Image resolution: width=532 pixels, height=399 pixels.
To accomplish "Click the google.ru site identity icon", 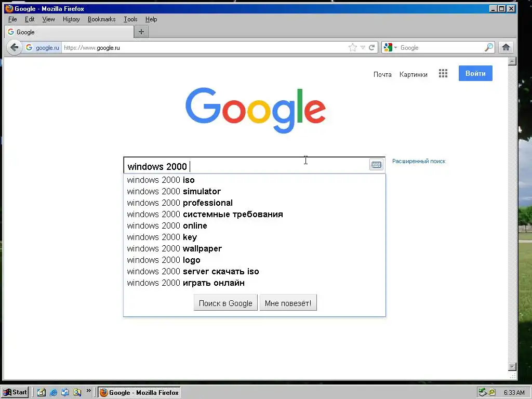I will click(x=43, y=47).
